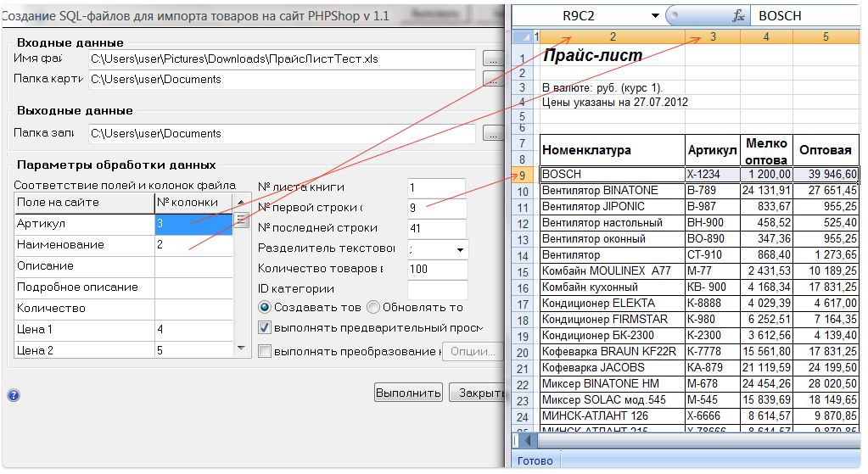Click the field mapping table scrollbar thumb
Image resolution: width=868 pixels, height=474 pixels.
tap(241, 220)
